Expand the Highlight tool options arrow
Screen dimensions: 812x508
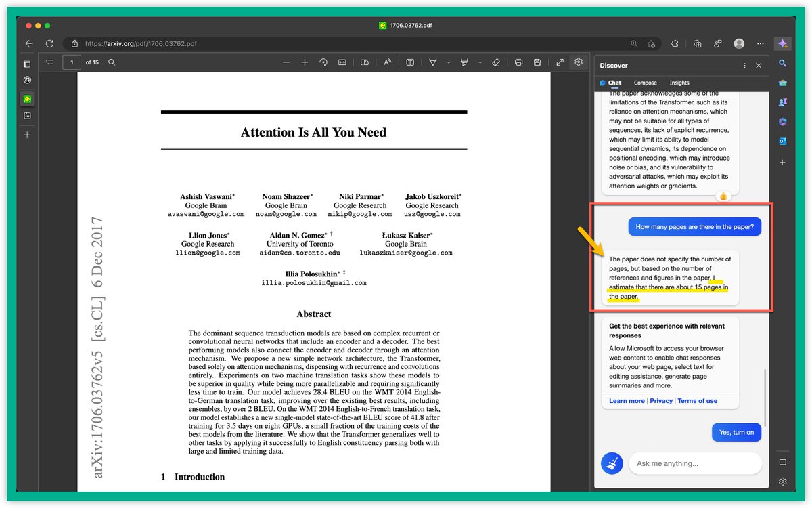coord(480,62)
